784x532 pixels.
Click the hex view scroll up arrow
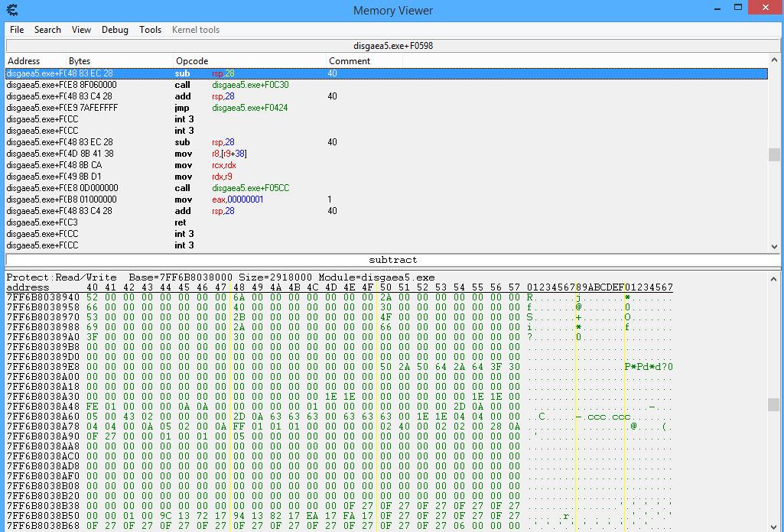pyautogui.click(x=775, y=279)
